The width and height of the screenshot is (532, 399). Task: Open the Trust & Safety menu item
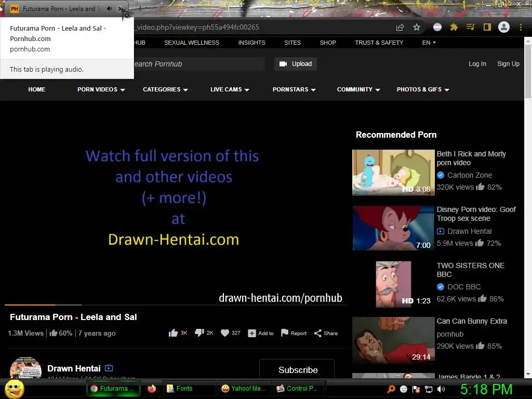click(379, 43)
